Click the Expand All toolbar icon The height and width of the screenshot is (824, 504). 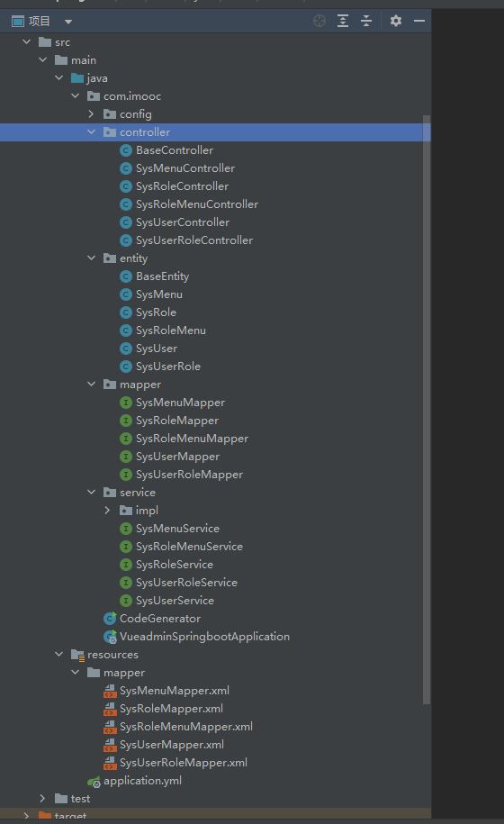(x=343, y=21)
